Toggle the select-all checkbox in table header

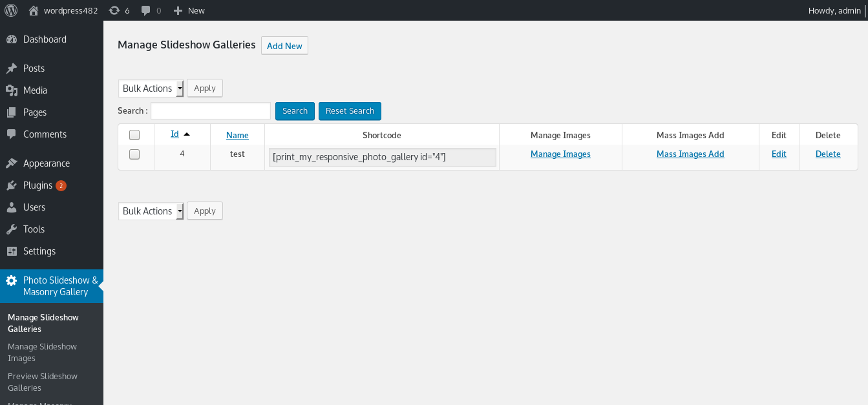point(134,135)
